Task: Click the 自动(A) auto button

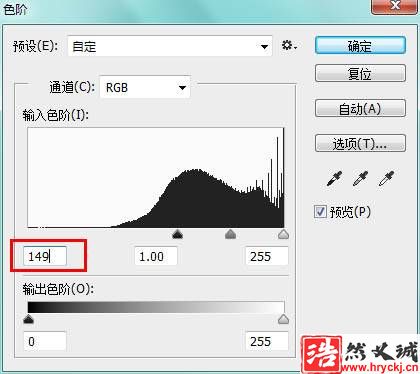Action: 360,108
